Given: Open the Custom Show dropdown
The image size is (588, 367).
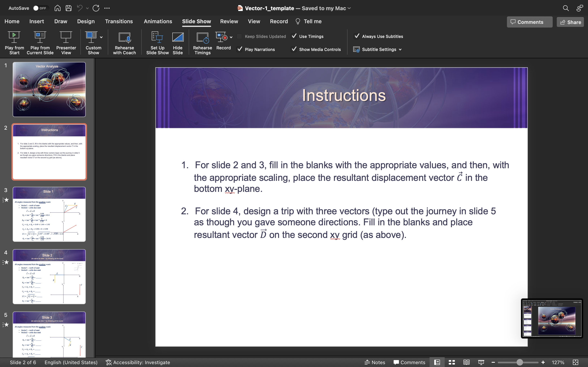Looking at the screenshot, I should coord(101,37).
